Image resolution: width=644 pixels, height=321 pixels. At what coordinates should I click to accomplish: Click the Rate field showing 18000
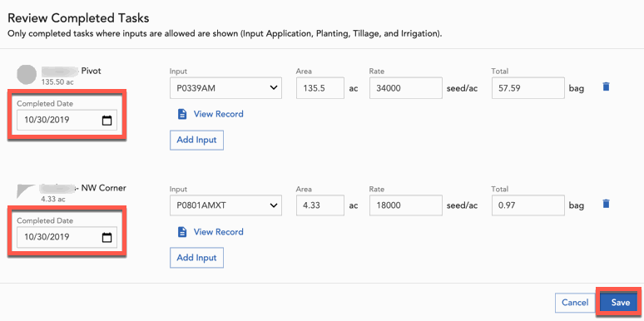coord(406,205)
